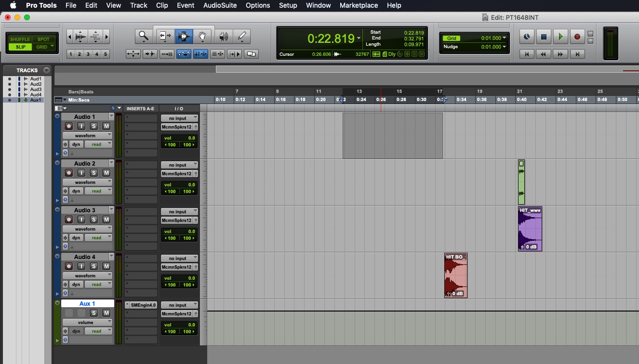Open Audio 3 track name dropdown arrow

point(111,210)
